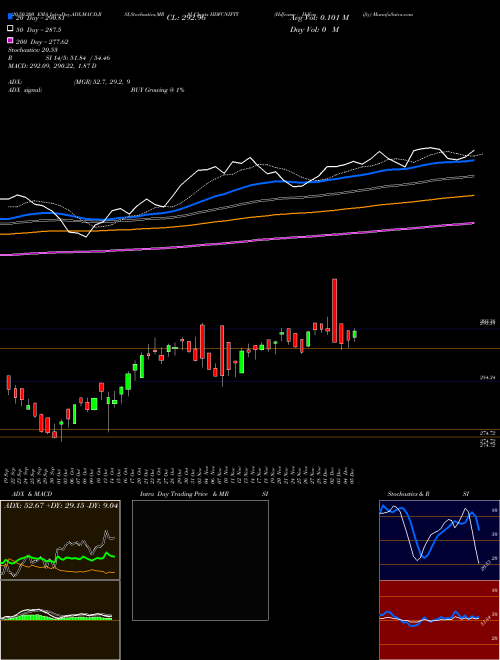Open the MACD histogram chart panel

[x=60, y=620]
